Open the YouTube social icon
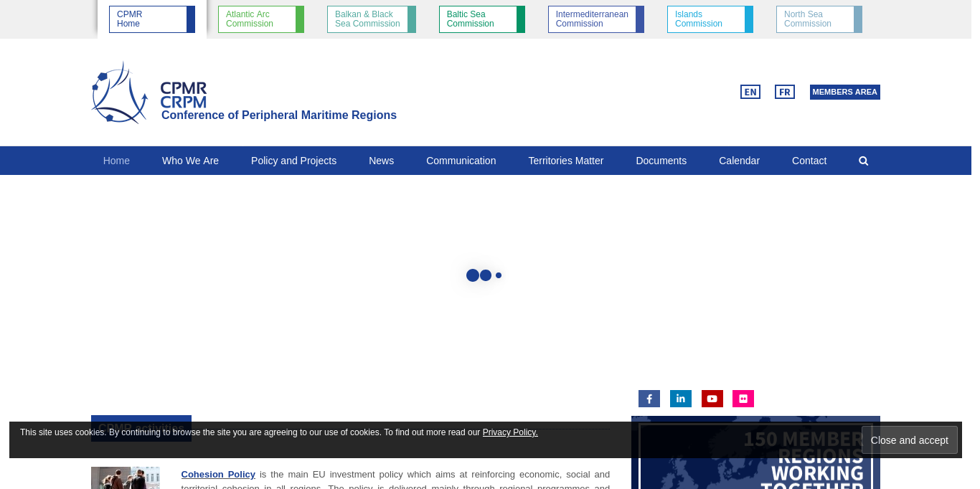Viewport: 980px width, 489px height. pyautogui.click(x=712, y=399)
